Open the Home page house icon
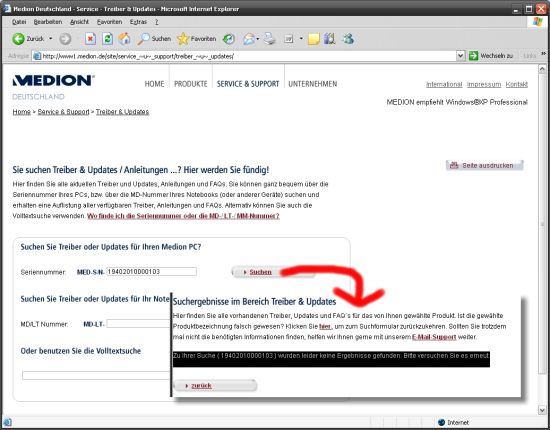 [124, 39]
